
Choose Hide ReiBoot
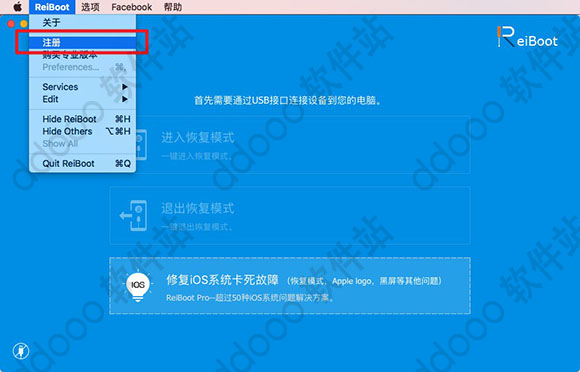point(82,119)
